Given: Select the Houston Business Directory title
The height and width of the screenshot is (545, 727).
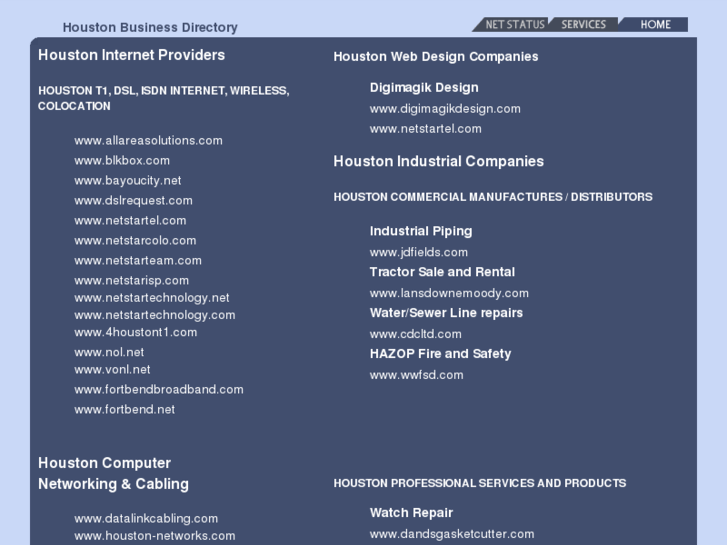Looking at the screenshot, I should pos(150,27).
